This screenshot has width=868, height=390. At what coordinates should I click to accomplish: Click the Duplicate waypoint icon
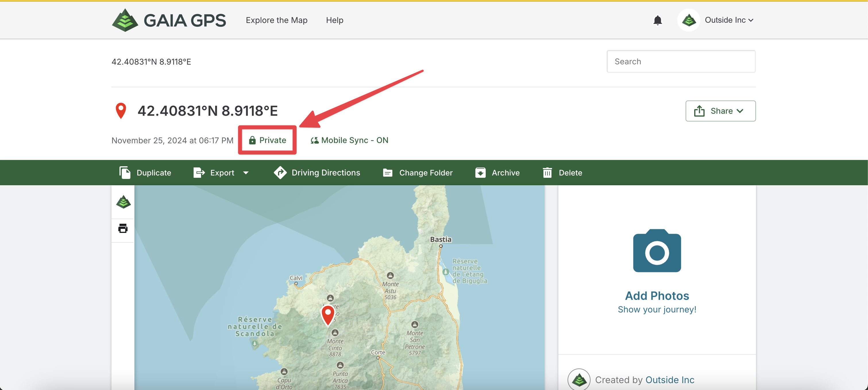click(x=125, y=172)
